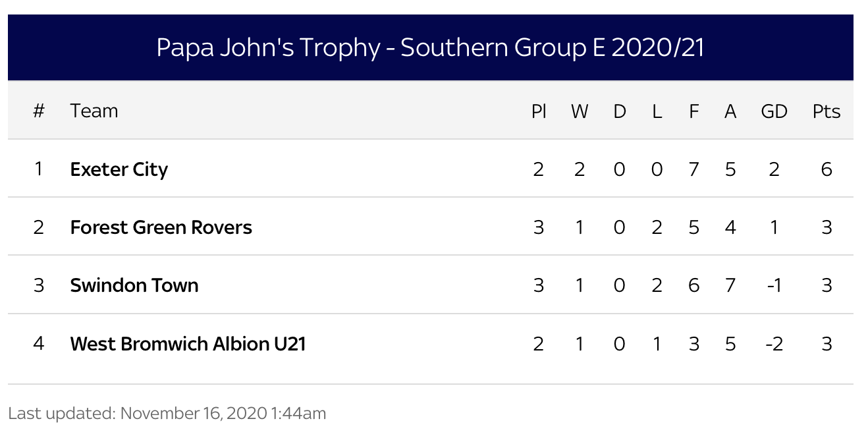Screen dimensions: 868x448
Task: Click the Team column header
Action: tap(94, 111)
